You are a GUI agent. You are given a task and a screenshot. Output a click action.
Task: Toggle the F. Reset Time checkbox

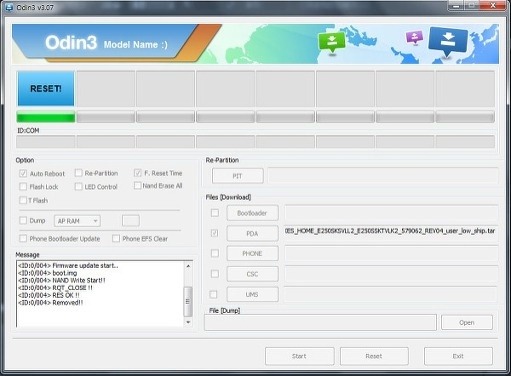pos(138,173)
